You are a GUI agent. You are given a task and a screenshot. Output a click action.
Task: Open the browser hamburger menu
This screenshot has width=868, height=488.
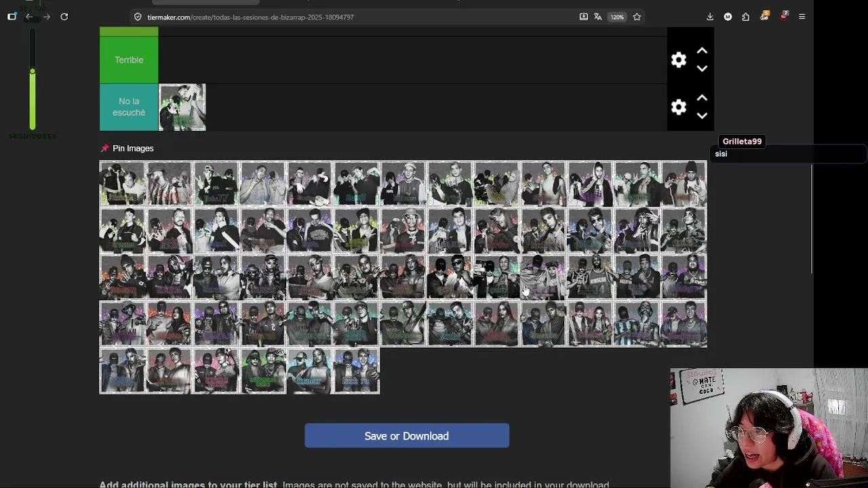point(802,16)
